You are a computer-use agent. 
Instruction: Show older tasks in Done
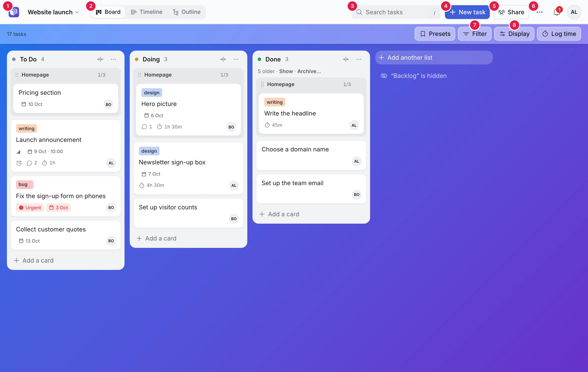click(x=286, y=71)
